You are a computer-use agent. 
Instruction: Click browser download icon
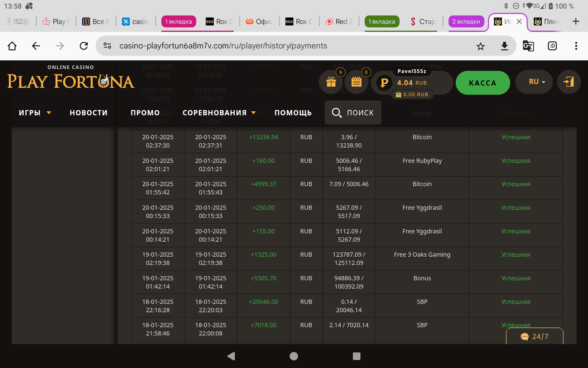pyautogui.click(x=504, y=46)
